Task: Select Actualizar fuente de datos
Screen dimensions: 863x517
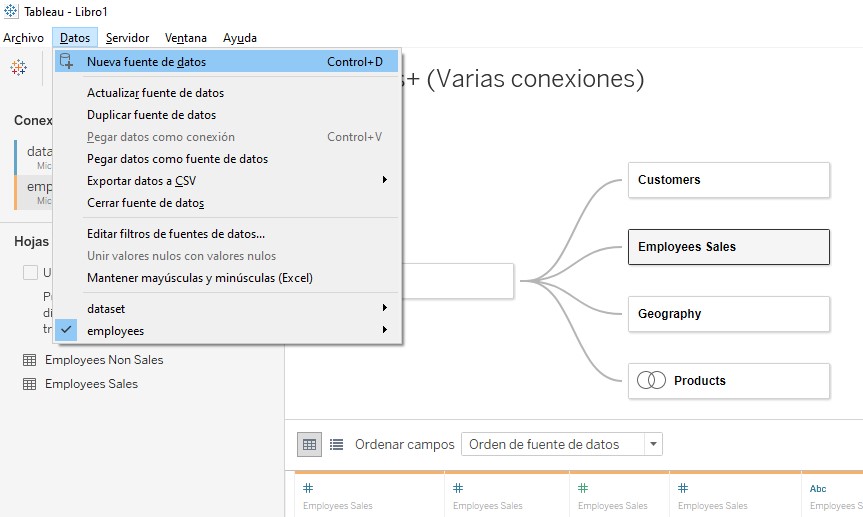Action: coord(227,93)
